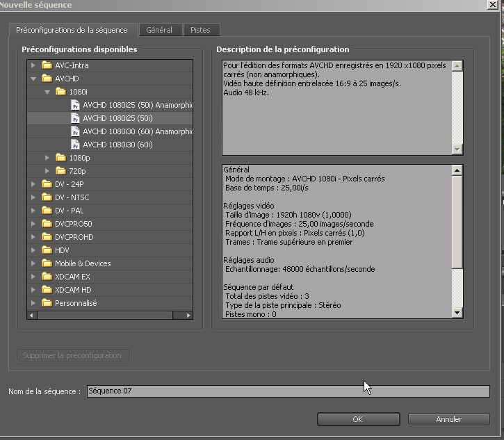
Task: Click preset file icon for AVCHD 1080i30 (60i)
Action: coord(75,145)
